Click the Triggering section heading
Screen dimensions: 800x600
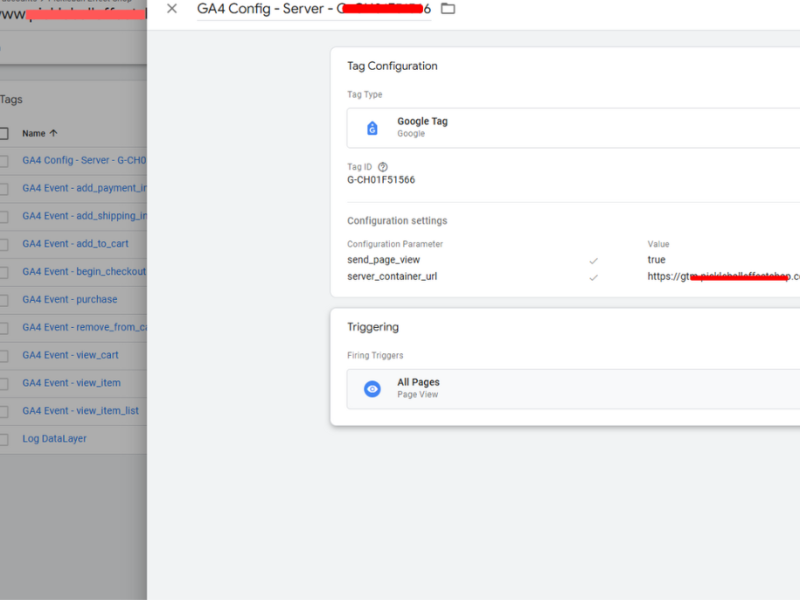pyautogui.click(x=373, y=327)
